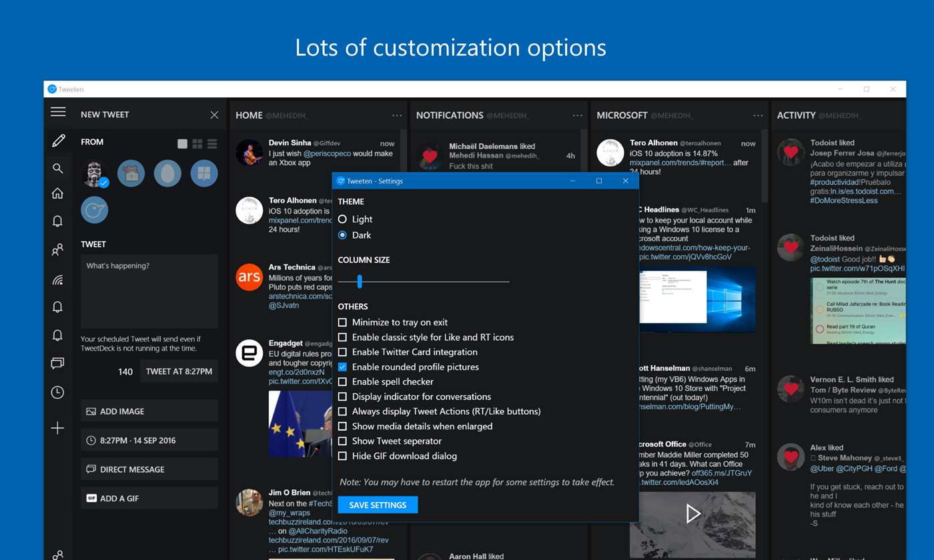Choose the Tweeten bird avatar account
The height and width of the screenshot is (560, 934).
[95, 209]
